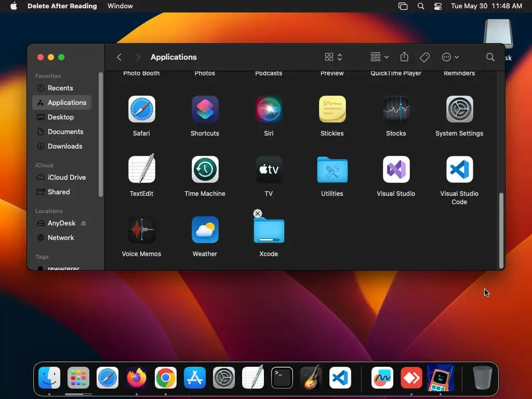Open Freeform from the Dock

point(382,377)
